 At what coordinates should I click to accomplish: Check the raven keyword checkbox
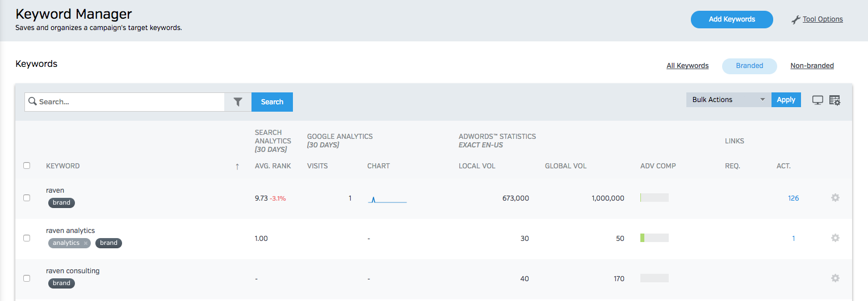pyautogui.click(x=27, y=198)
